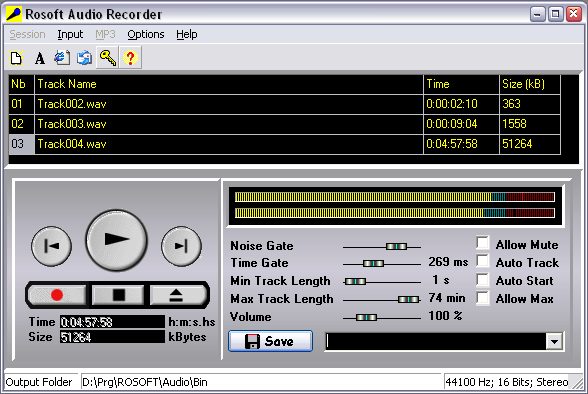Screen dimensions: 588x394
Task: Click the Time column header
Action: pos(461,84)
